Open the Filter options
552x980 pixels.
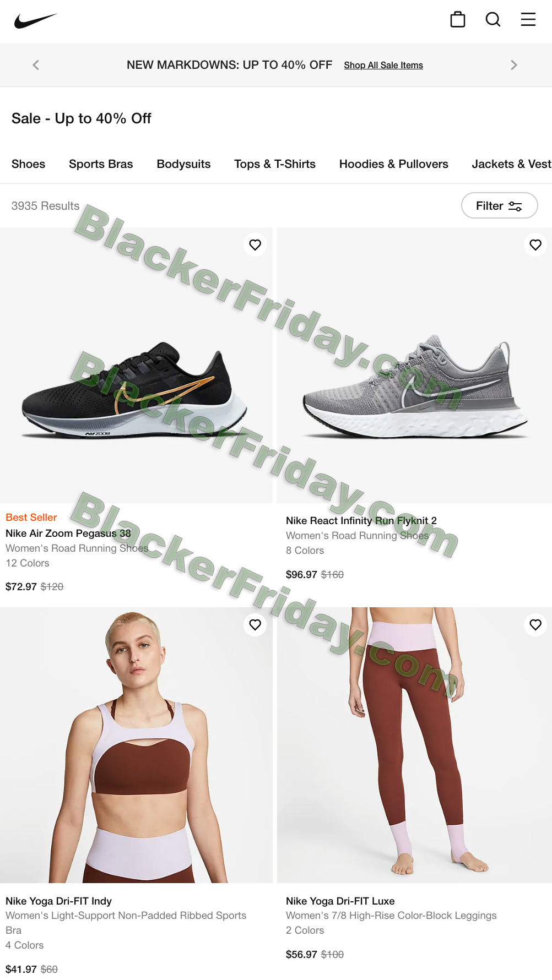tap(499, 205)
